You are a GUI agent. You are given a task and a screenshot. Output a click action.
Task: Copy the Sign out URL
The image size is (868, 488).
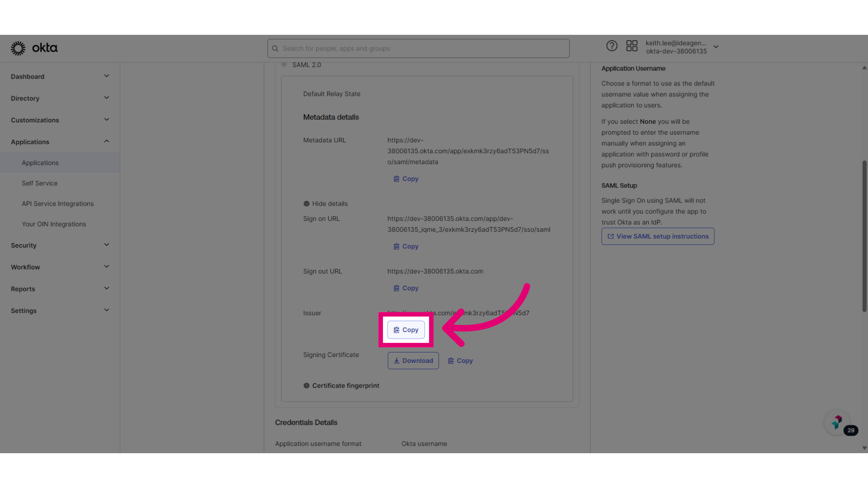pos(406,288)
